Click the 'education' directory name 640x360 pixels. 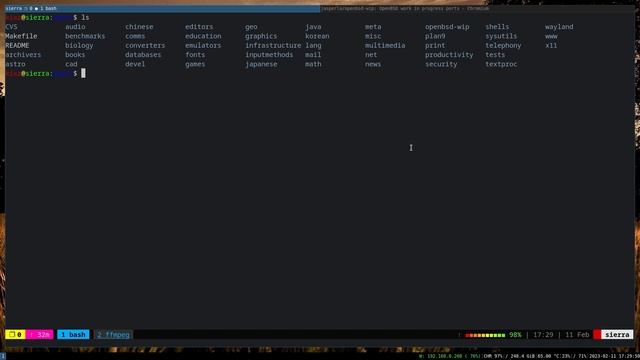[x=203, y=36]
